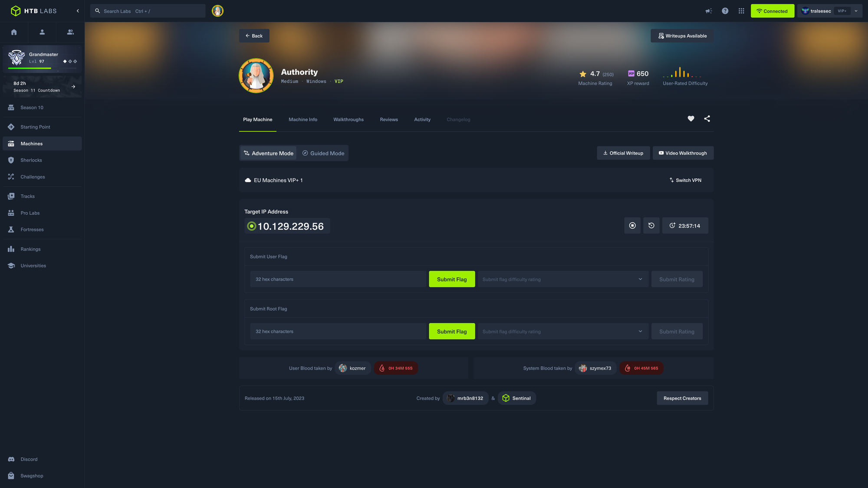Reset the machine with reset icon
The image size is (868, 488).
(x=651, y=226)
